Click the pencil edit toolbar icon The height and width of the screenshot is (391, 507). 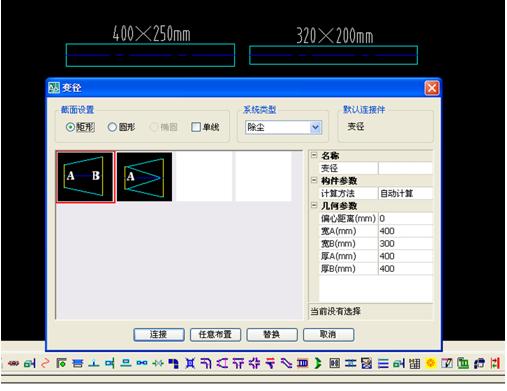tap(447, 363)
